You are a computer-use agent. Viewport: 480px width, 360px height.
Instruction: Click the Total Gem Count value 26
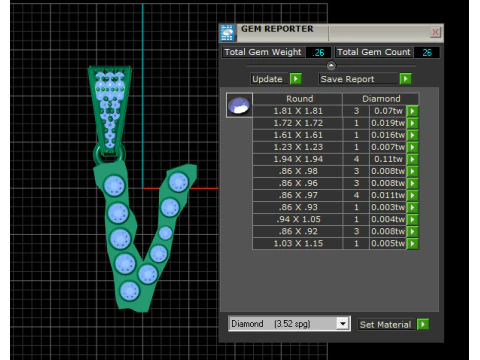[427, 52]
